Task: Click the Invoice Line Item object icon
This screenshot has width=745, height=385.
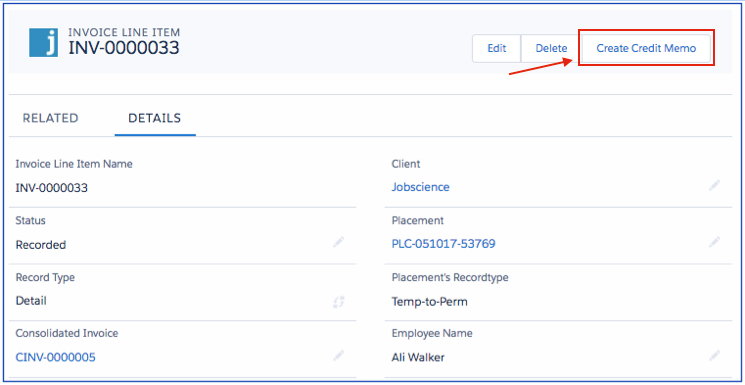Action: 43,42
